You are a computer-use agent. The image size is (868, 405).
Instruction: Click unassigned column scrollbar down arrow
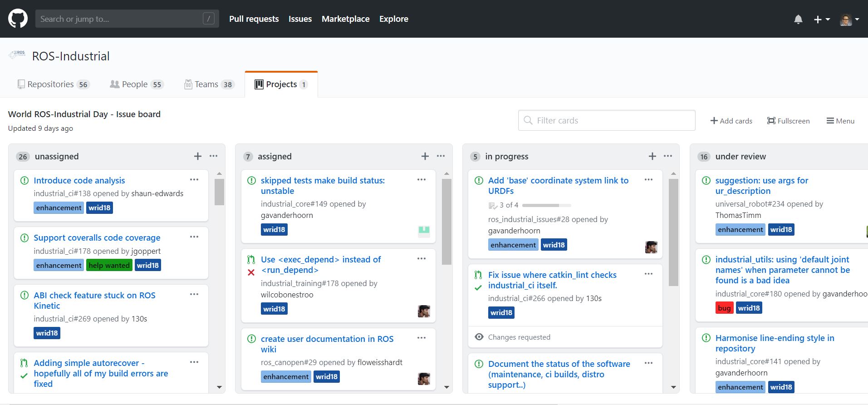pyautogui.click(x=219, y=387)
